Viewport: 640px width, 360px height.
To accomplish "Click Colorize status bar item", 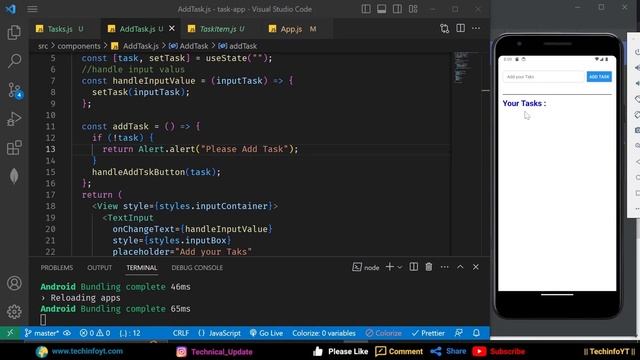I will pyautogui.click(x=384, y=333).
